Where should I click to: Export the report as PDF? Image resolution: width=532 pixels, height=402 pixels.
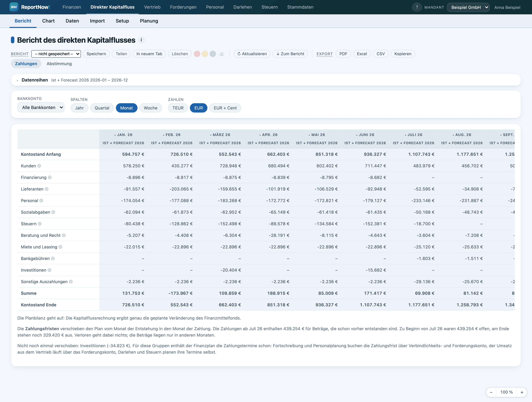pos(343,54)
